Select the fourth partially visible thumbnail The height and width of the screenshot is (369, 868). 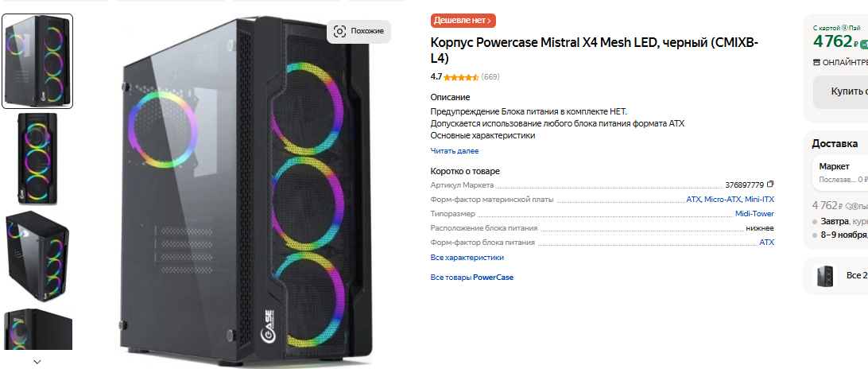(37, 330)
